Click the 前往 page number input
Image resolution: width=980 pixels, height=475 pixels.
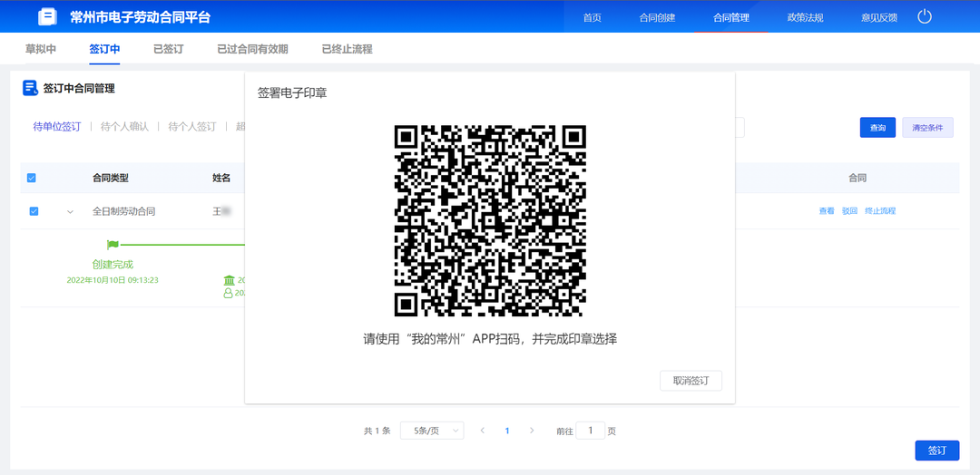click(590, 431)
